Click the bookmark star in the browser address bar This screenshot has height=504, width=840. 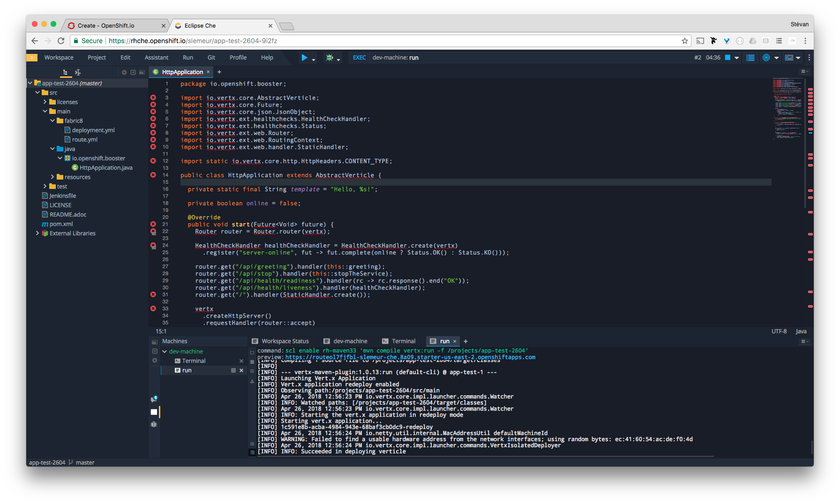pyautogui.click(x=685, y=41)
